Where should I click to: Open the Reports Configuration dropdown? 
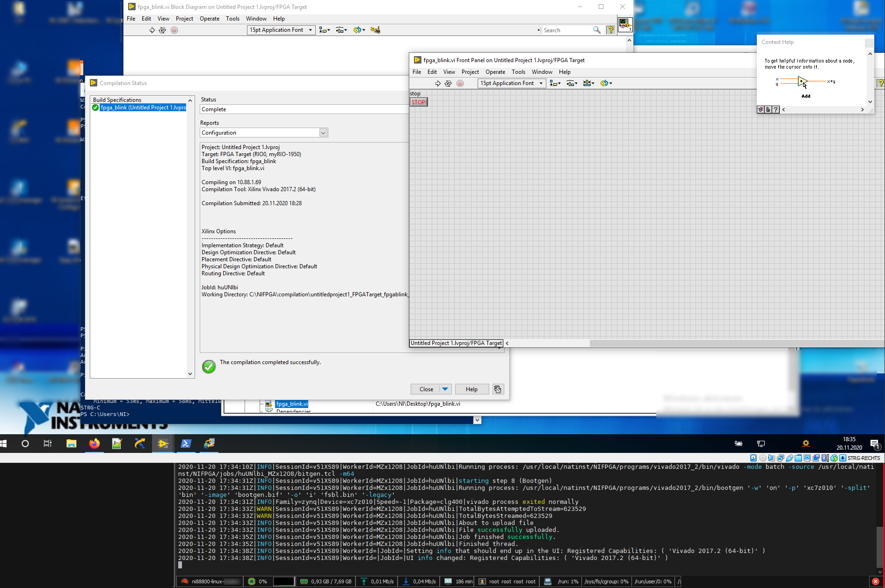tap(264, 133)
